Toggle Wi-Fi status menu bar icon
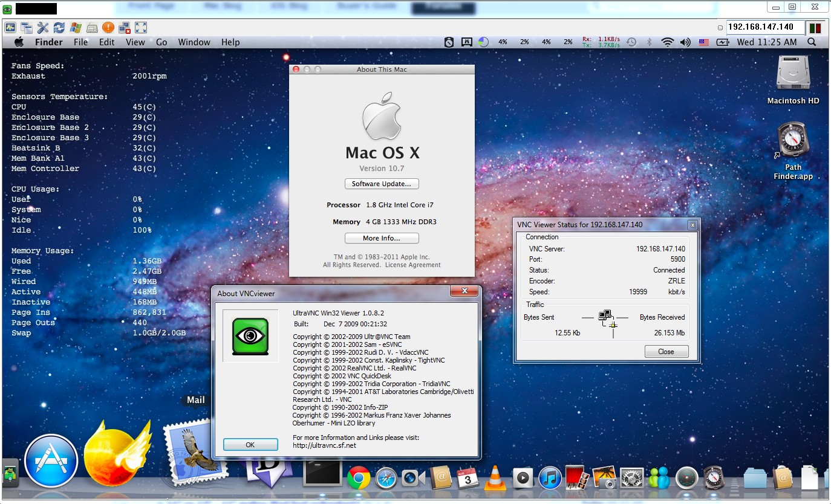831x504 pixels. tap(667, 42)
